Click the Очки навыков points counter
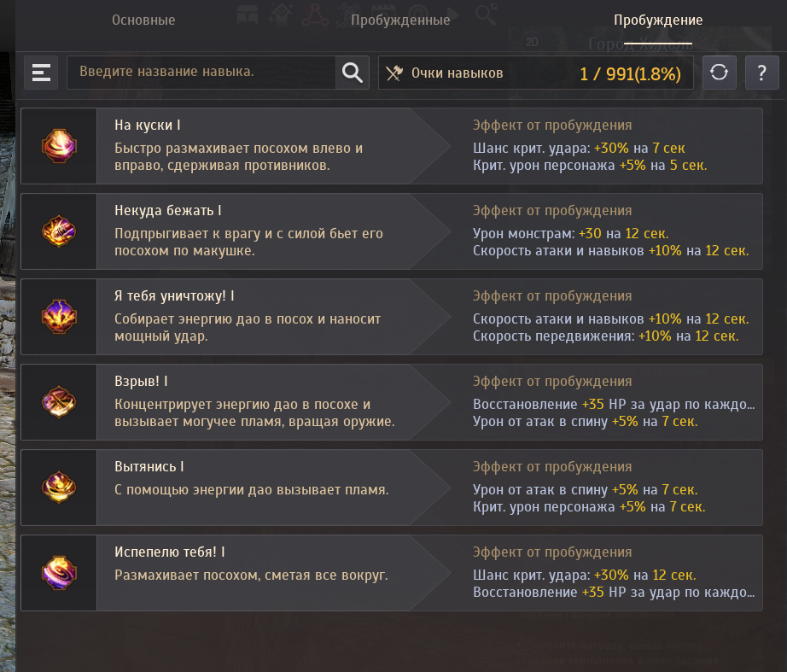This screenshot has height=672, width=787. 535,73
